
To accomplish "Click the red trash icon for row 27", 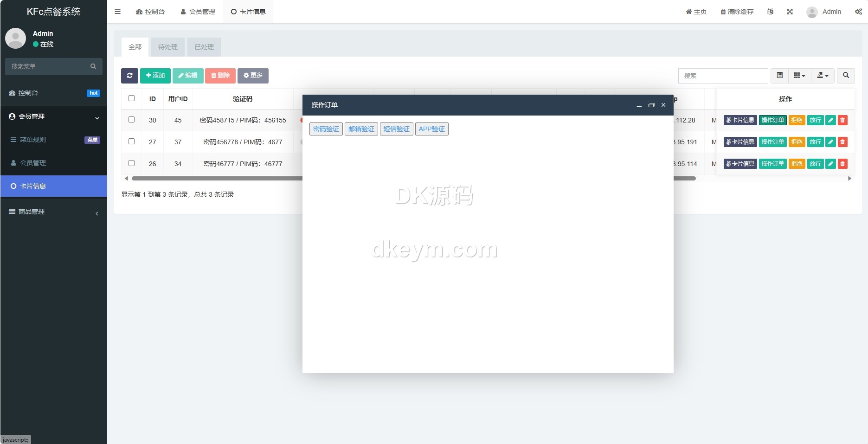I will 842,142.
